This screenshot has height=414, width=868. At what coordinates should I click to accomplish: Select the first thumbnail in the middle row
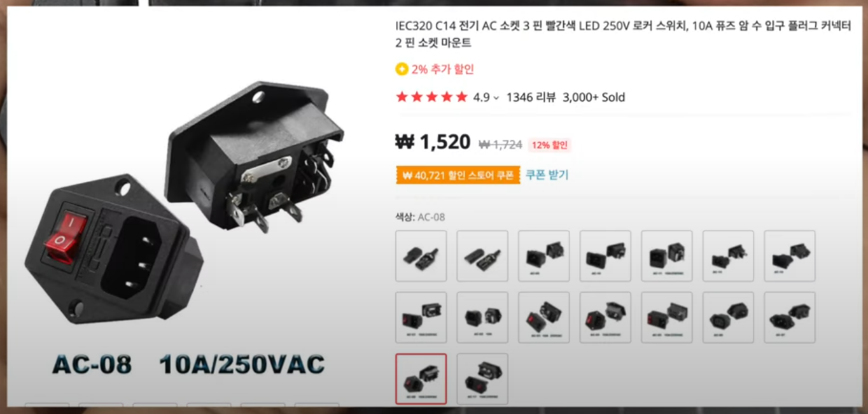pyautogui.click(x=421, y=317)
